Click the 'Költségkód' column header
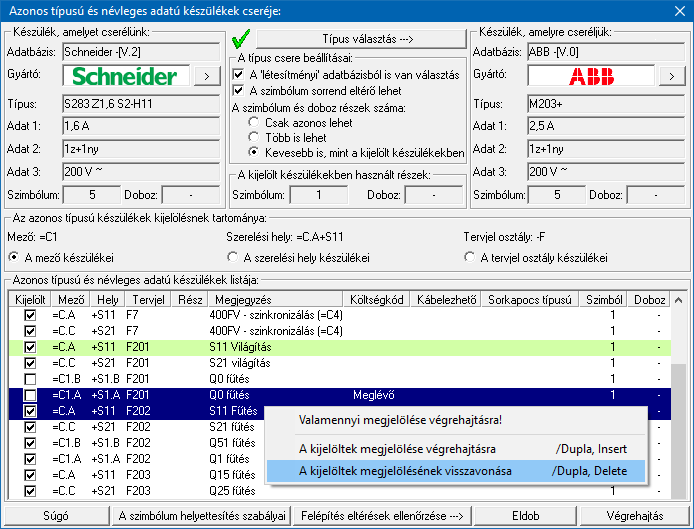The height and width of the screenshot is (529, 694). tap(377, 300)
